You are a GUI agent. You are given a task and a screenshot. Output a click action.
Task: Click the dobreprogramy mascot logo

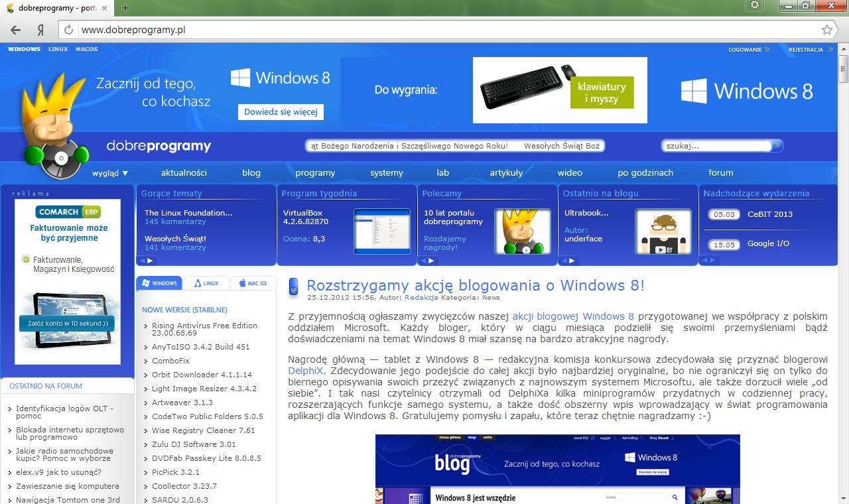tap(56, 126)
